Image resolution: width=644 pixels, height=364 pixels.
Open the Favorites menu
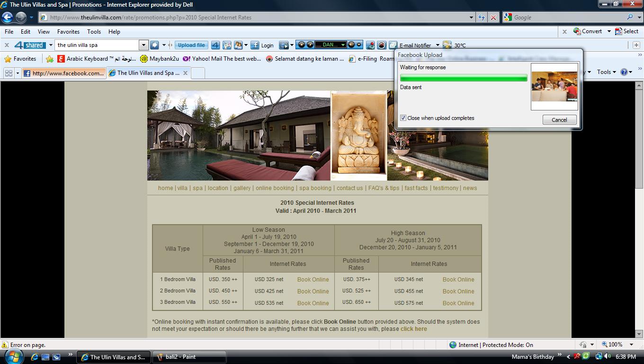click(68, 32)
